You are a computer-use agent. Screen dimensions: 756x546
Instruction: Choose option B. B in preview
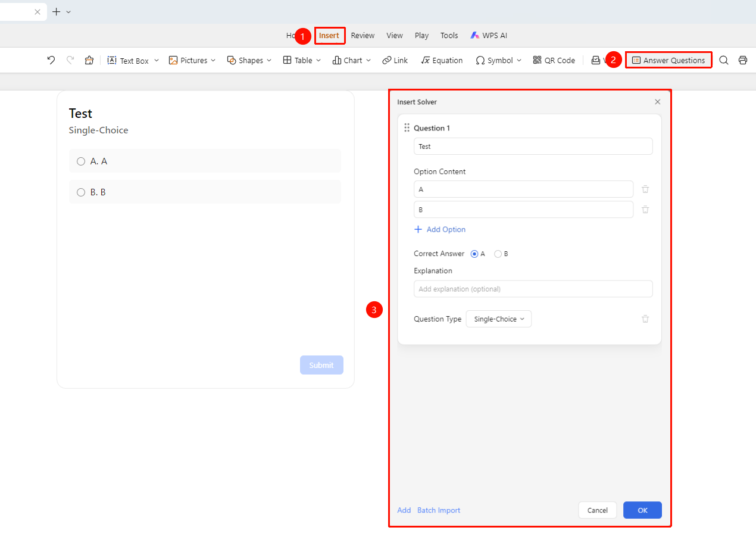click(205, 192)
